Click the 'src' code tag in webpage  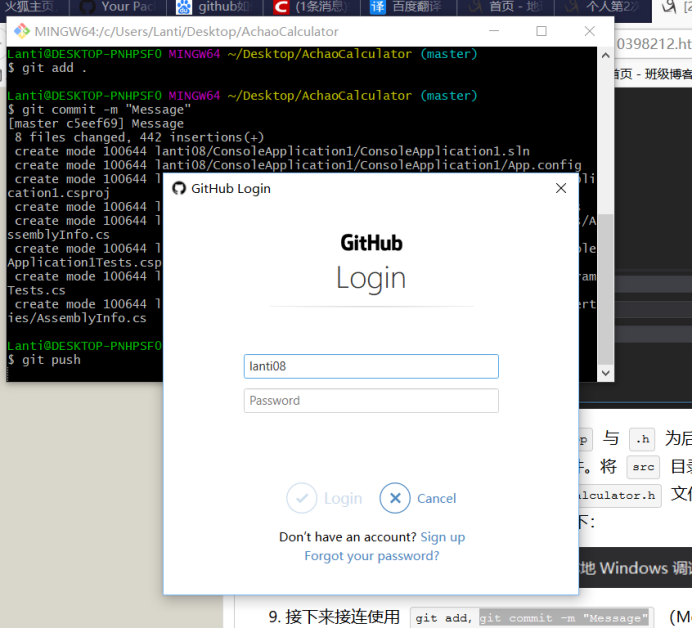643,467
